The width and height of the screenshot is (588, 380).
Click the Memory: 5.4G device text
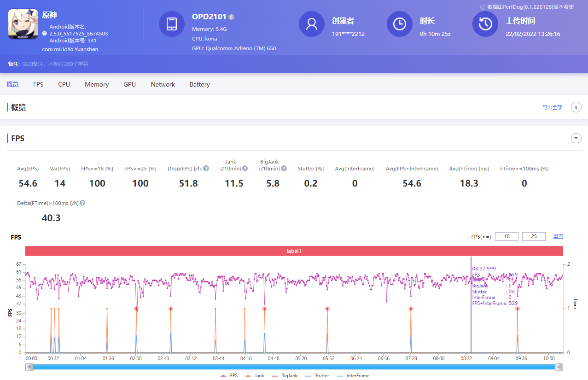pos(210,29)
